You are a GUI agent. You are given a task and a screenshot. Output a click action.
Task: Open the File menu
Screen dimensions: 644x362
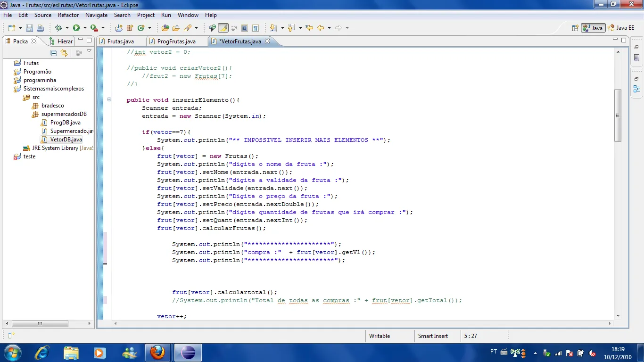[8, 15]
